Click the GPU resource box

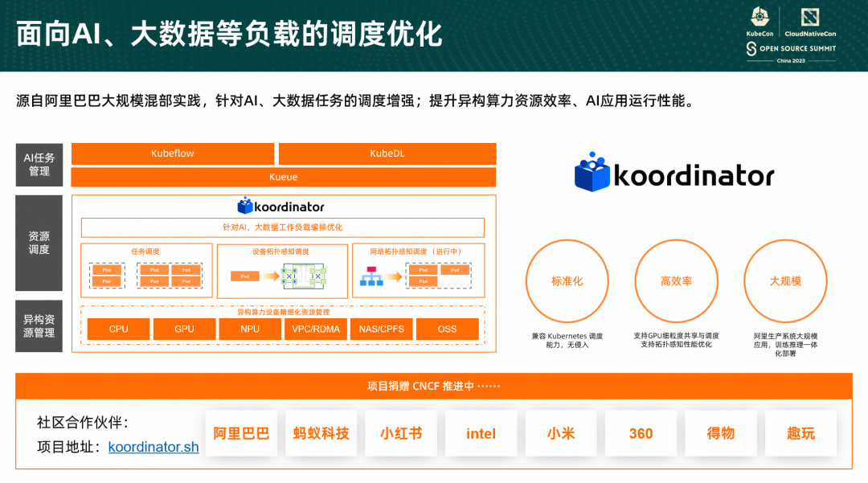[x=184, y=329]
